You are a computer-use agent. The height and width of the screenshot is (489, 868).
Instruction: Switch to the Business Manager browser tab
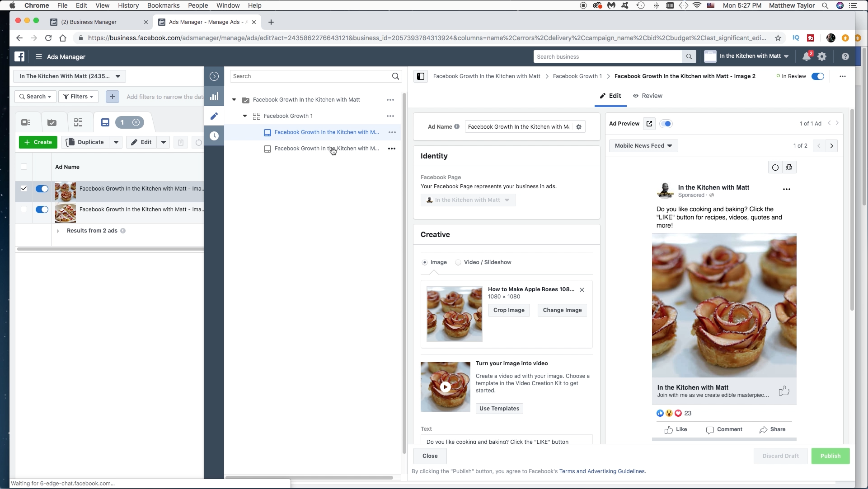pyautogui.click(x=99, y=22)
